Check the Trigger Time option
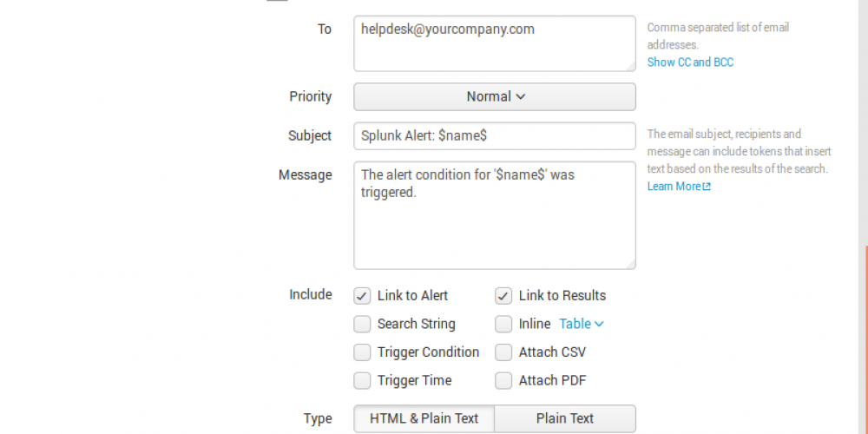Image resolution: width=868 pixels, height=434 pixels. click(x=362, y=381)
